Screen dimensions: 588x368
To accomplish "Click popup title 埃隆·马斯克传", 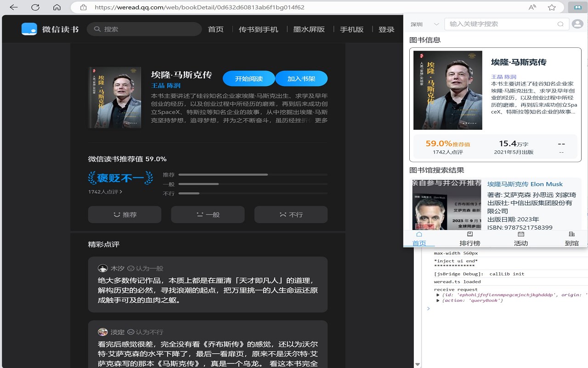I will pyautogui.click(x=519, y=62).
